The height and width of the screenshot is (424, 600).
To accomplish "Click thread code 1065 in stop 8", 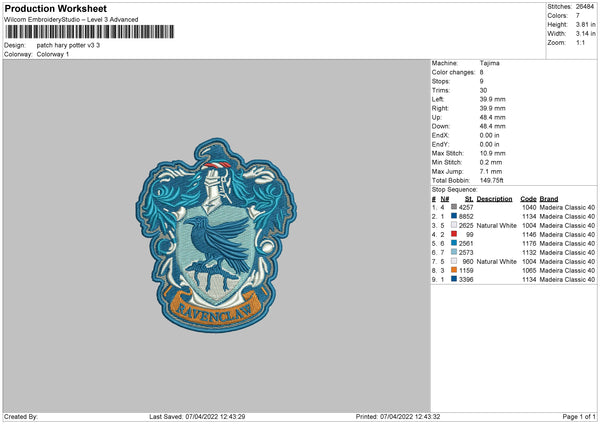I will pyautogui.click(x=529, y=271).
